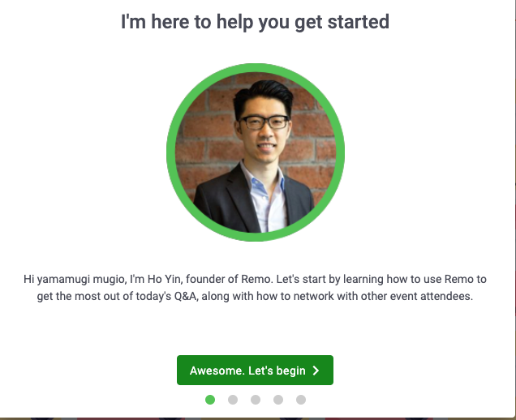
Task: Open the fifth and last pagination dot
Action: coord(301,400)
